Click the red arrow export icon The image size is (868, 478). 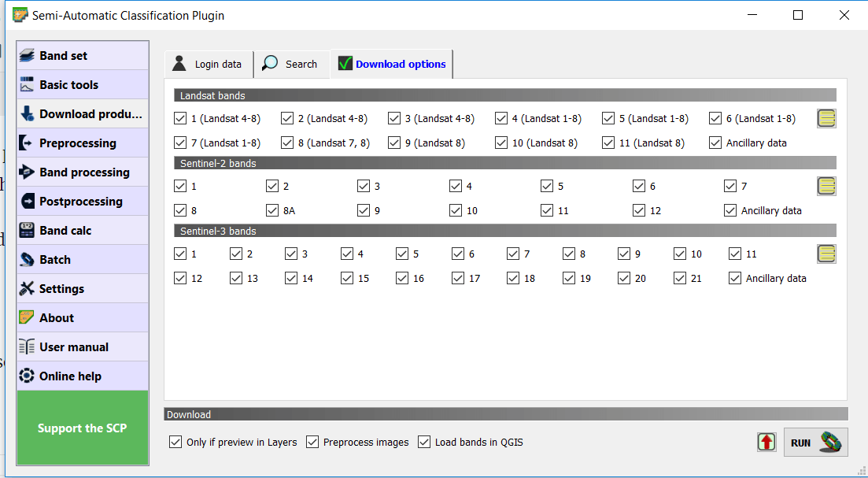766,442
